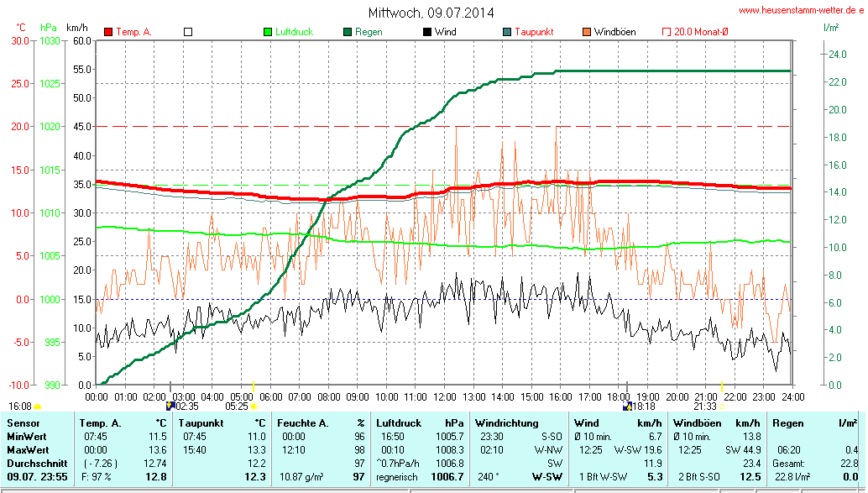Image resolution: width=868 pixels, height=493 pixels.
Task: Click the Sensor table header cell
Action: [x=22, y=423]
